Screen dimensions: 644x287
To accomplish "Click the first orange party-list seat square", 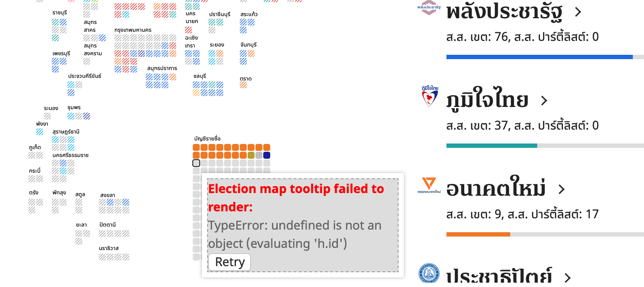I will pos(196,147).
